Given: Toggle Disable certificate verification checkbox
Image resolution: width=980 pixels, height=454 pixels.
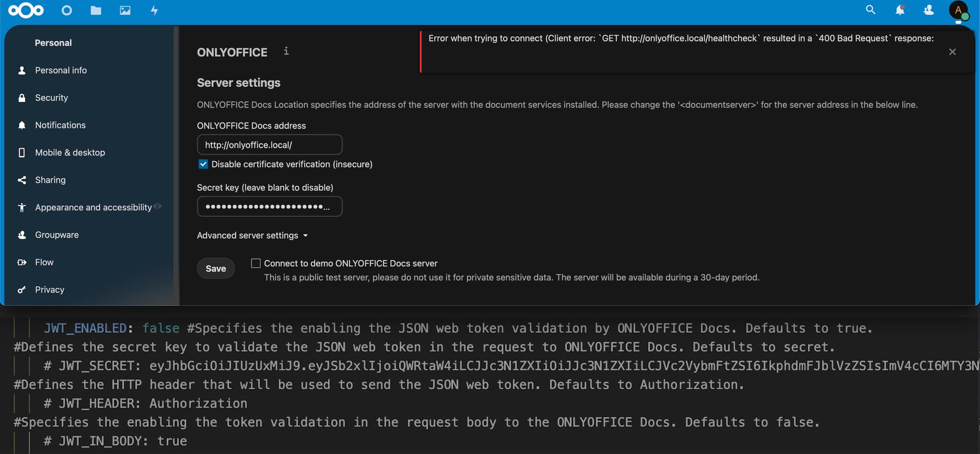Looking at the screenshot, I should [x=203, y=164].
